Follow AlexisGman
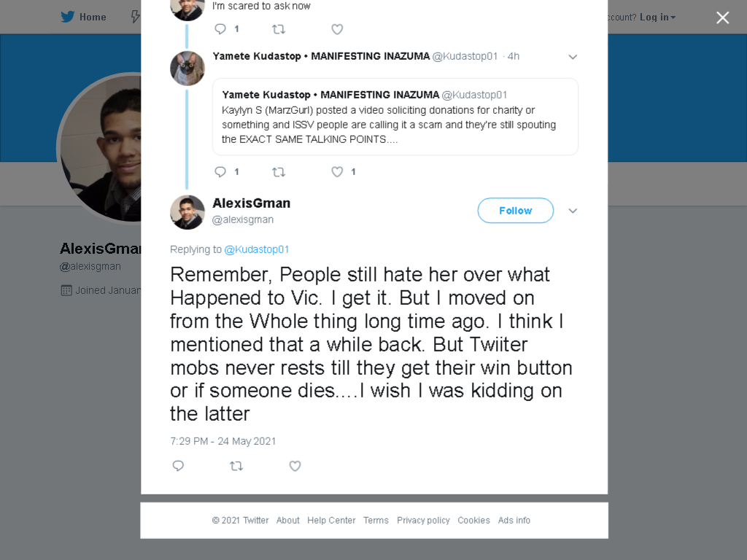This screenshot has width=747, height=560. click(516, 211)
